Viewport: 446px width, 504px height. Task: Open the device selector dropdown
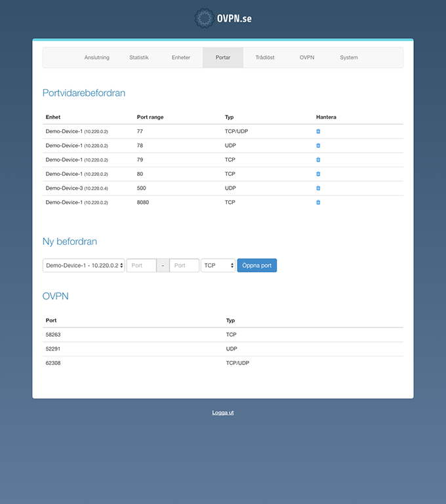click(x=83, y=266)
